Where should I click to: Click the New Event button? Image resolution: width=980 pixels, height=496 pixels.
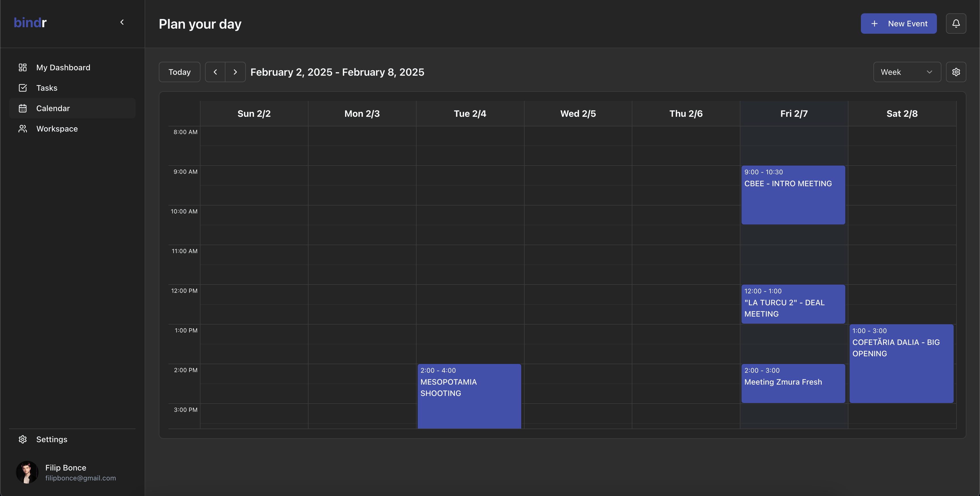pos(899,24)
